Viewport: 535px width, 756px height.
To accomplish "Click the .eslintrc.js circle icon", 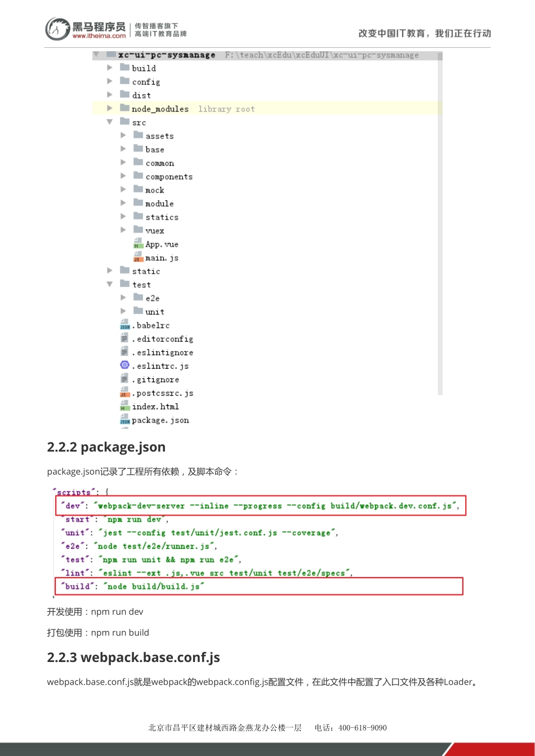I will tap(124, 365).
